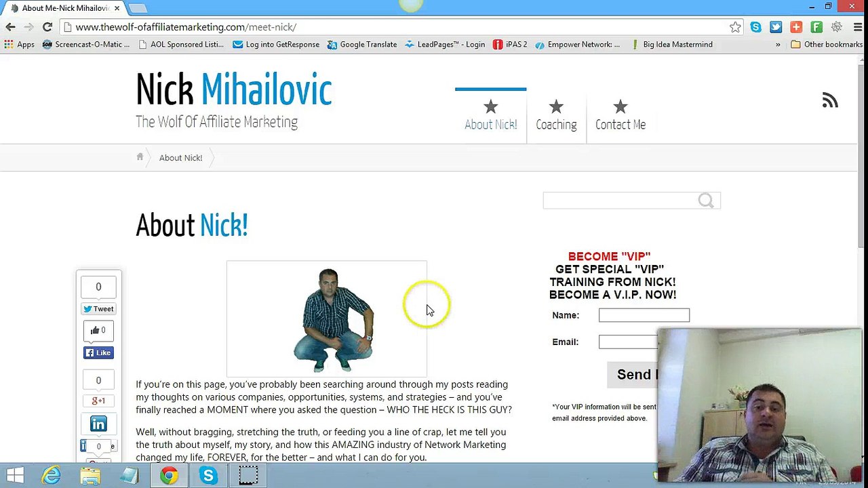The width and height of the screenshot is (868, 488).
Task: Open Screencast-O-Matic bookmark
Action: pyautogui.click(x=86, y=45)
